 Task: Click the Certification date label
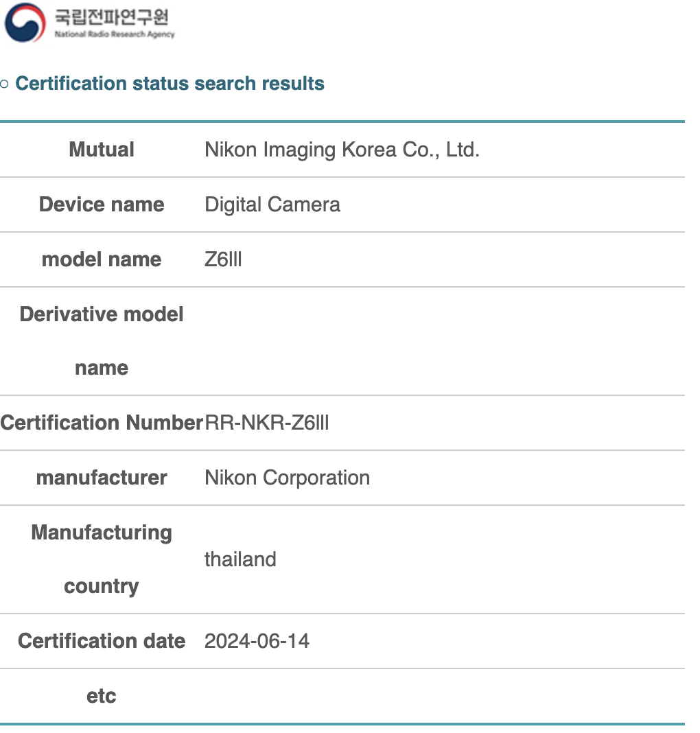click(x=102, y=641)
